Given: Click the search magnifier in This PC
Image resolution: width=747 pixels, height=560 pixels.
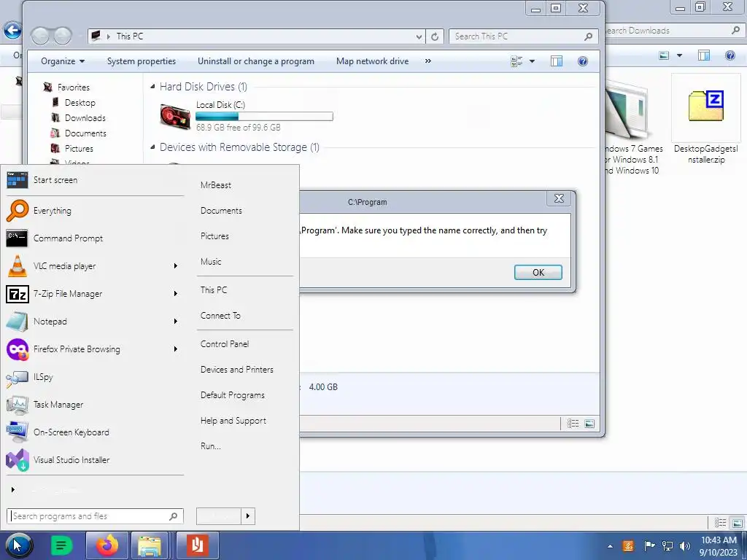Looking at the screenshot, I should (x=589, y=36).
